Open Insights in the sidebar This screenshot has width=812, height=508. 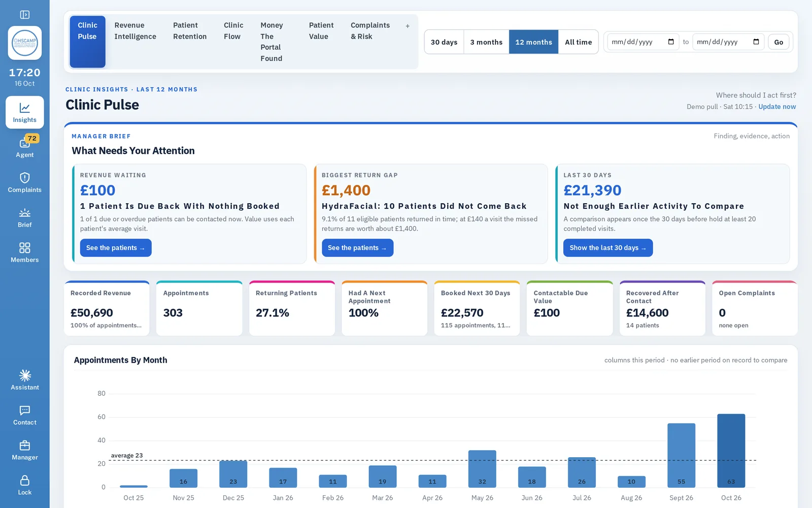(25, 112)
